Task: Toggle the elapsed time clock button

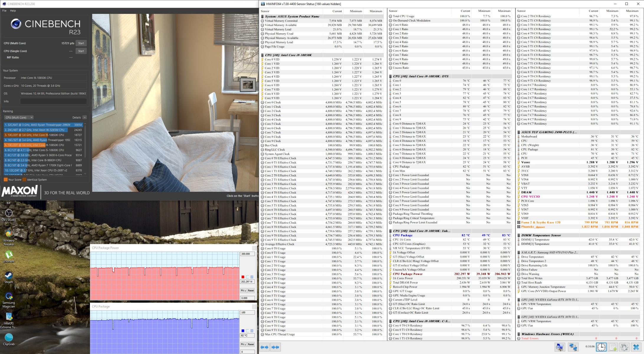Action: point(601,347)
